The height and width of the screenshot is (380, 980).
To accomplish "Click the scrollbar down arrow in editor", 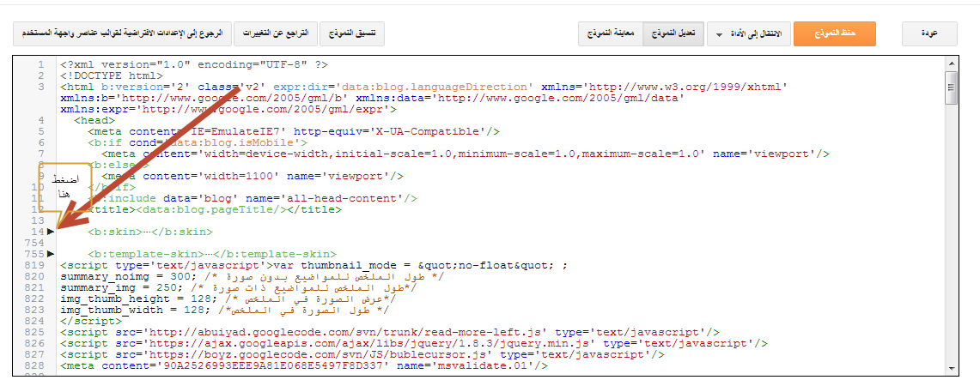I will pos(951,370).
